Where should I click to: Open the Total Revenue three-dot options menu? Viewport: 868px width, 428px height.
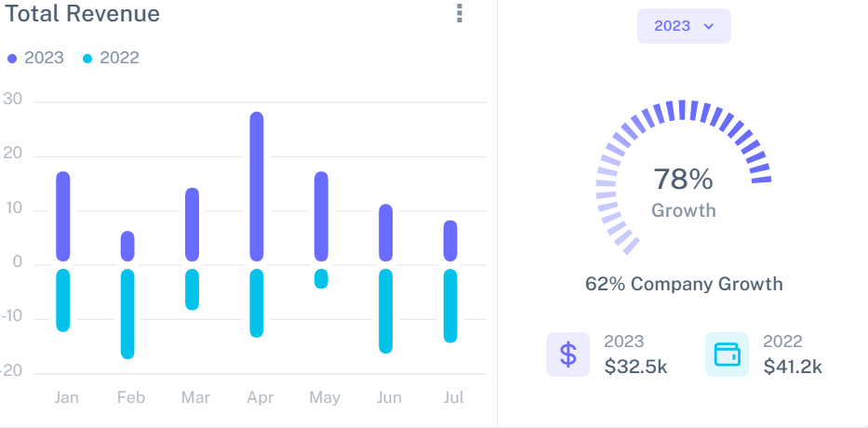click(459, 13)
